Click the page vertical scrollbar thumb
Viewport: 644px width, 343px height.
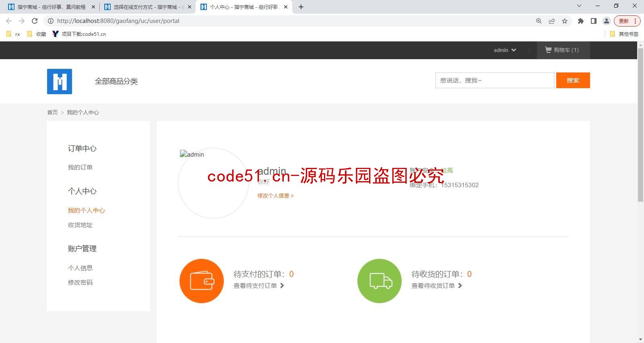[640, 124]
